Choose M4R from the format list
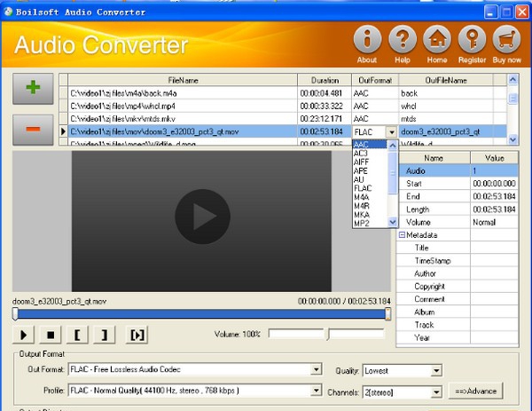Image resolution: width=532 pixels, height=411 pixels. point(370,206)
